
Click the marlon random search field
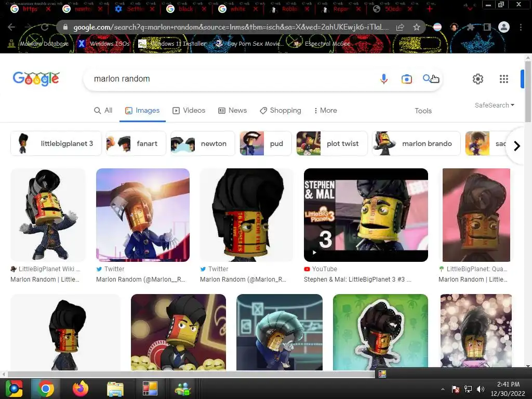(x=231, y=79)
